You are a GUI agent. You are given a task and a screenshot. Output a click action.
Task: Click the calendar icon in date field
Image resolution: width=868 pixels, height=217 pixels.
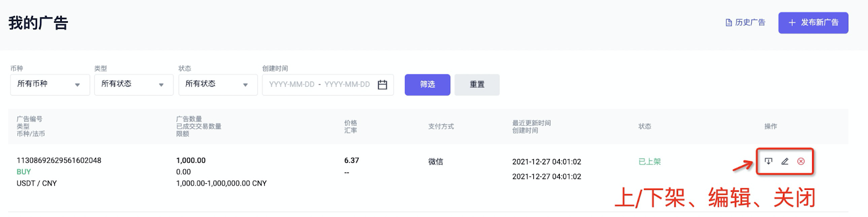click(x=382, y=85)
